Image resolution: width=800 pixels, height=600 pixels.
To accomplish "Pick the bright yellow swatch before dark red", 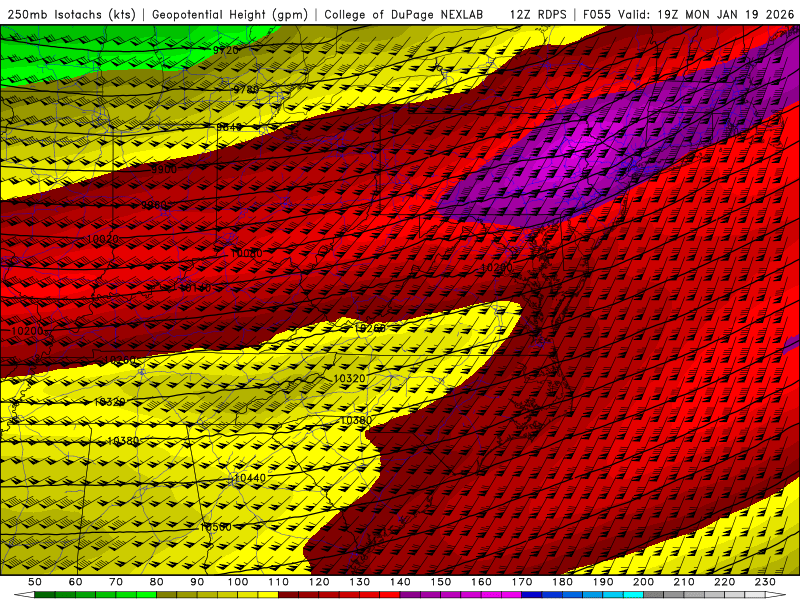I will click(268, 595).
